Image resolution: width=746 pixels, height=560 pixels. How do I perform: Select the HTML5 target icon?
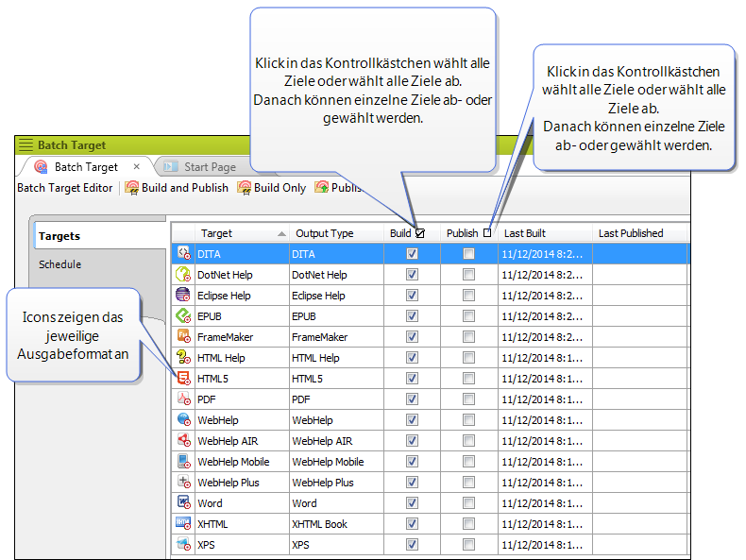(183, 378)
